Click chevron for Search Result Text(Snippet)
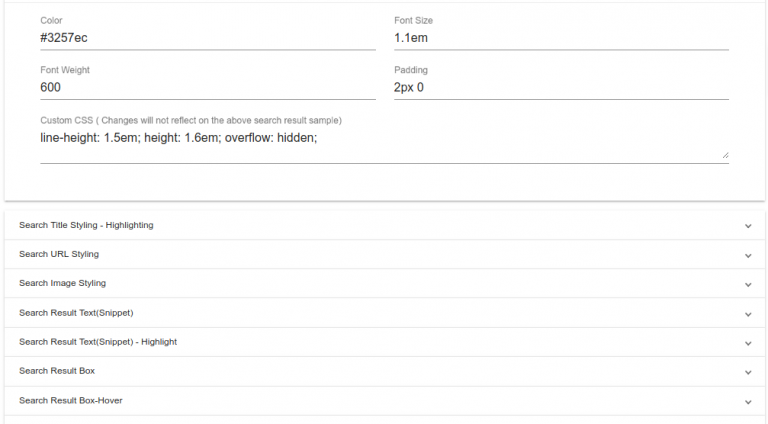The width and height of the screenshot is (768, 424). click(x=748, y=314)
